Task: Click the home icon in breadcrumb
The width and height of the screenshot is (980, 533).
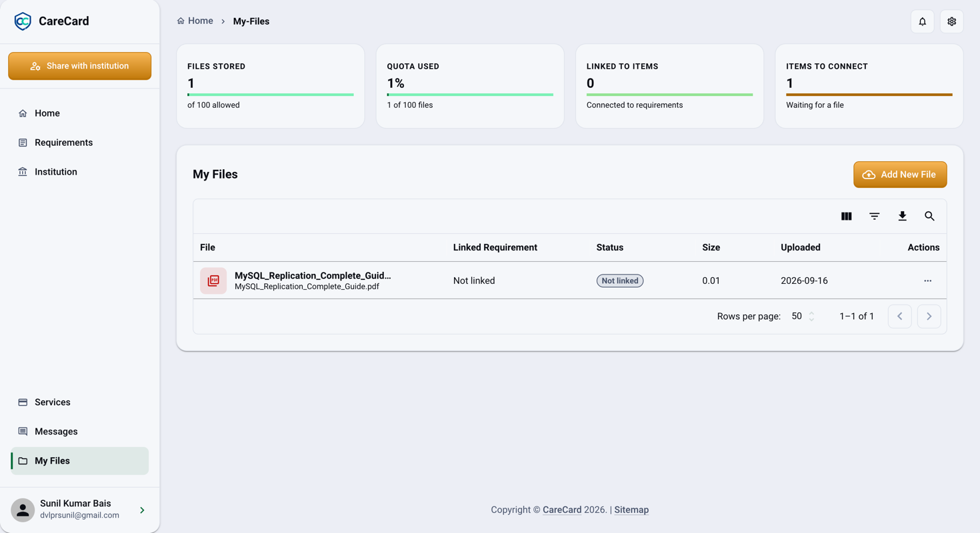Action: (181, 21)
